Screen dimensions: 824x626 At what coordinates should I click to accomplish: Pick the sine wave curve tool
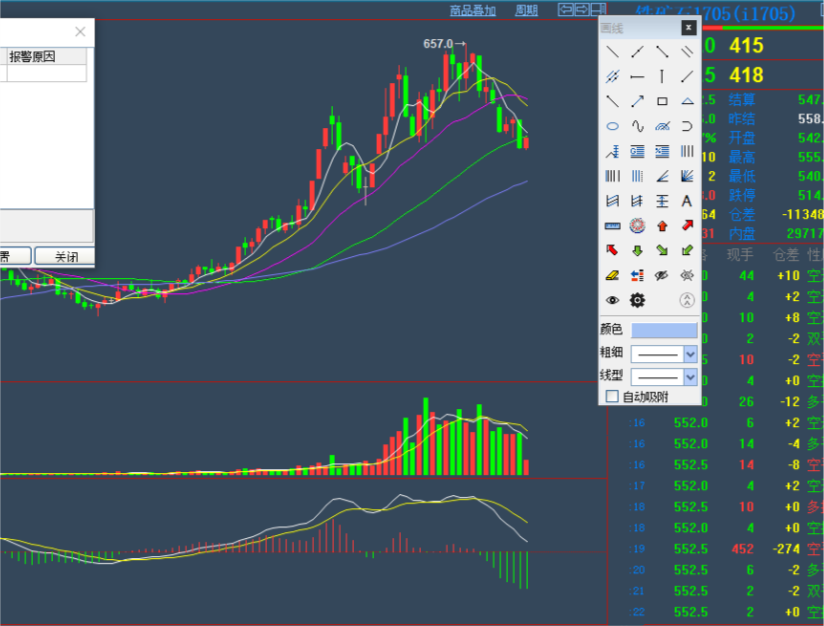click(x=637, y=126)
